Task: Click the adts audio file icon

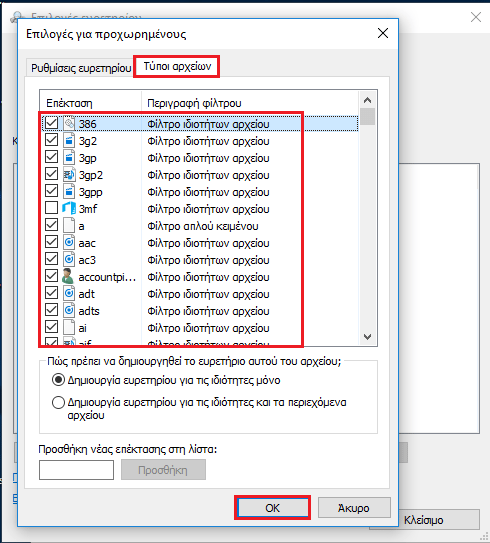Action: click(x=69, y=310)
